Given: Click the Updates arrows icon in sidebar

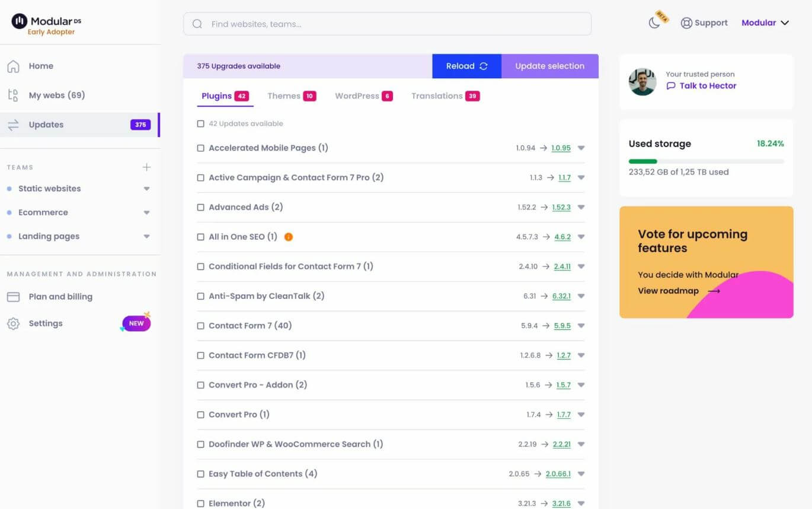Looking at the screenshot, I should click(13, 125).
